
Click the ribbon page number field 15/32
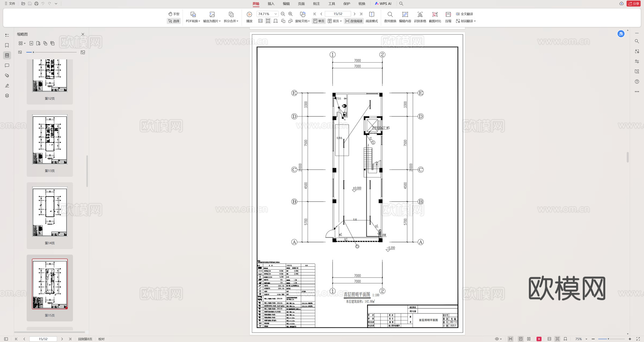coord(338,14)
